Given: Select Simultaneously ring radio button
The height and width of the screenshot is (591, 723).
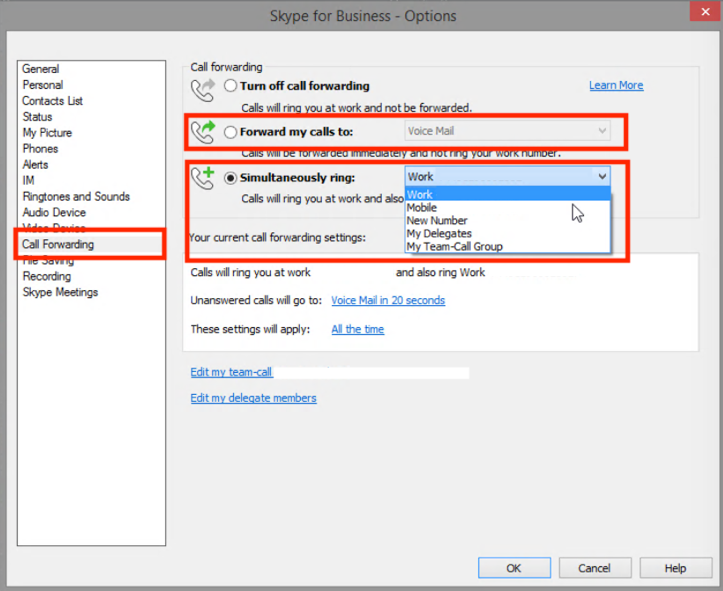Looking at the screenshot, I should pyautogui.click(x=230, y=178).
